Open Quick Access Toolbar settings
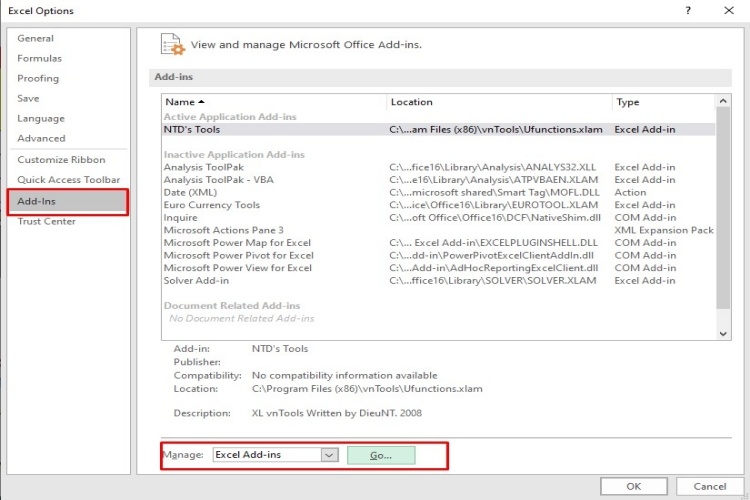This screenshot has width=750, height=500. coord(68,180)
